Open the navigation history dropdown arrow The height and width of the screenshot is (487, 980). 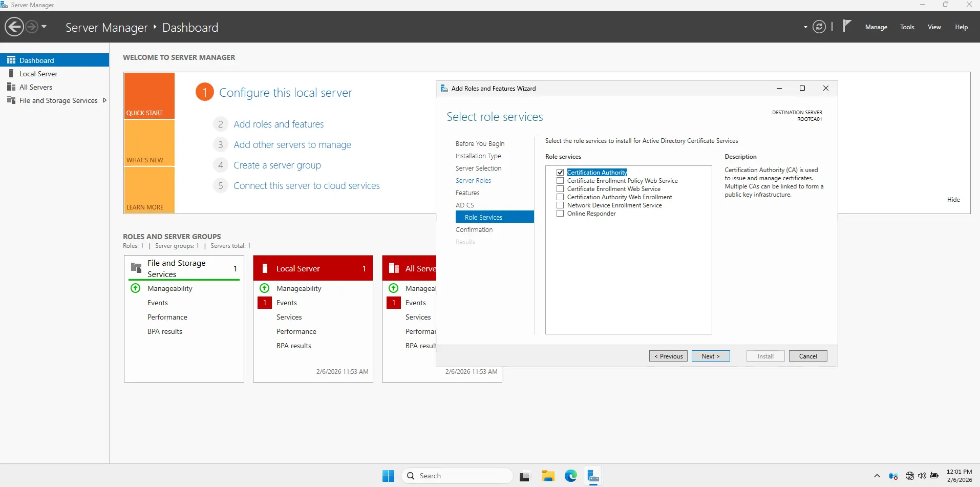(44, 27)
